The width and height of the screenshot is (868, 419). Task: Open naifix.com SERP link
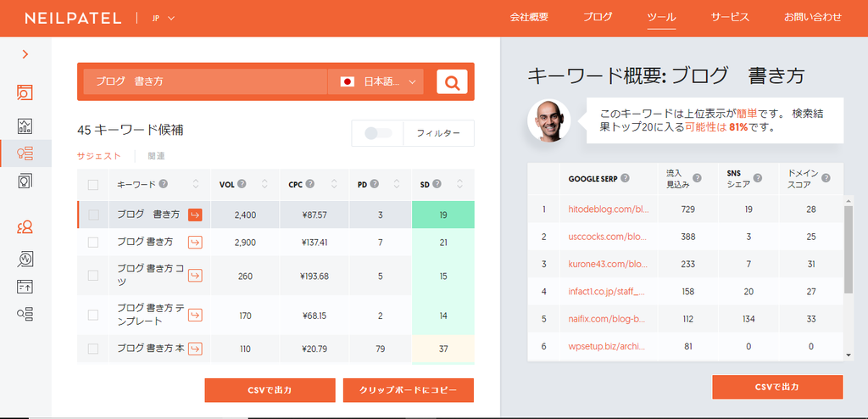607,319
